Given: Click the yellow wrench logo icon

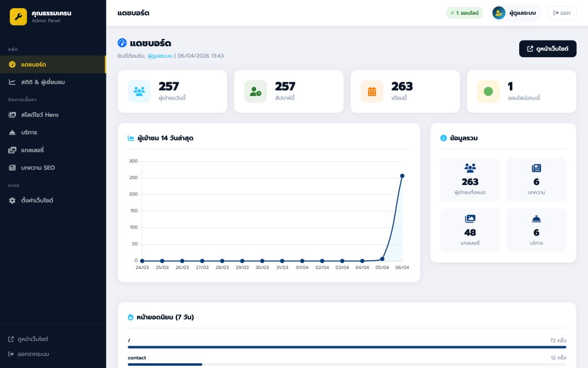Looking at the screenshot, I should point(18,16).
